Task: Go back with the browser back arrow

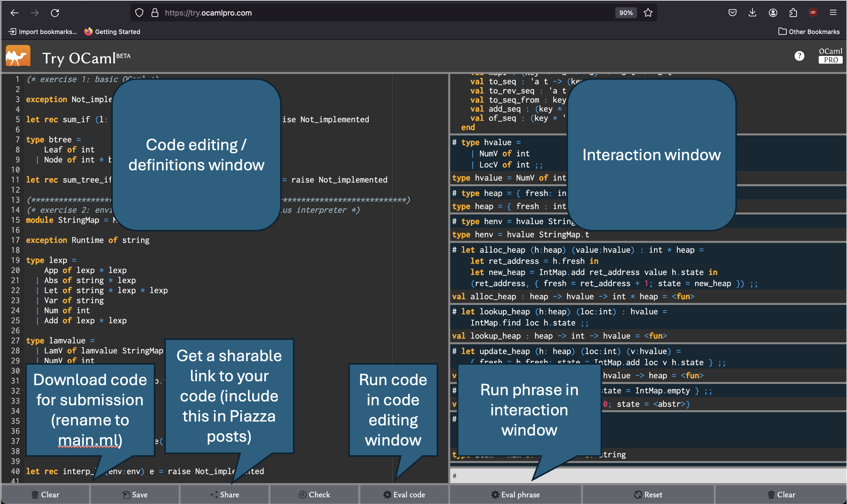Action: (x=15, y=13)
